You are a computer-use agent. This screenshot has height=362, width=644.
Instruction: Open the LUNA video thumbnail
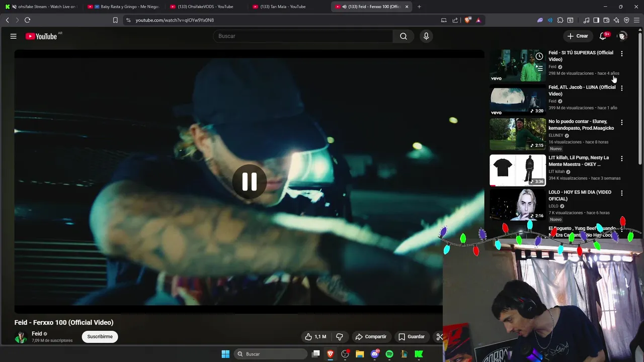point(518,100)
